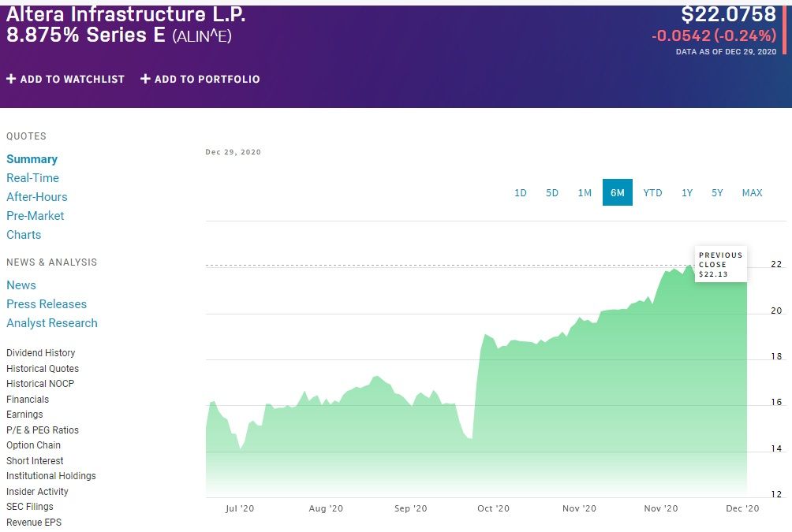Open Analyst Research link
Screen dimensions: 792x532
[52, 323]
